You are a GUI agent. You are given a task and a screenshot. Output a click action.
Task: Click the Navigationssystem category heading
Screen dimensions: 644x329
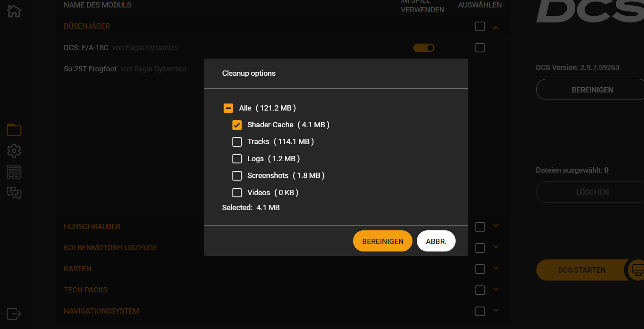pos(101,311)
